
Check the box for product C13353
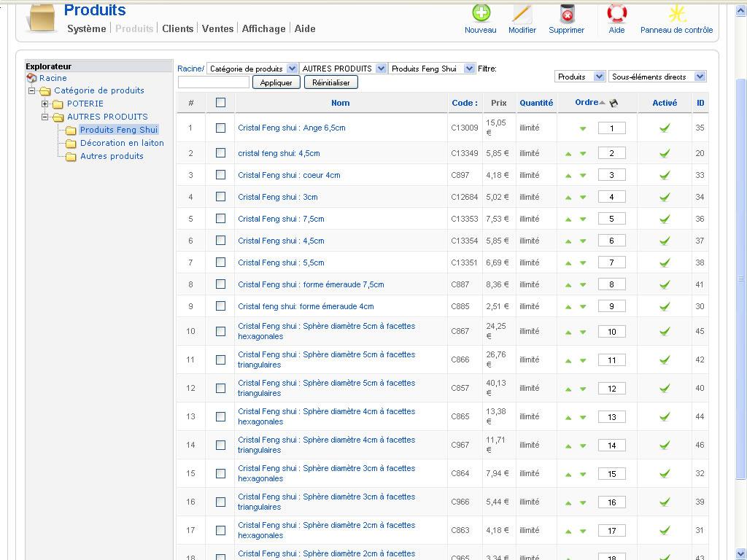tap(220, 219)
